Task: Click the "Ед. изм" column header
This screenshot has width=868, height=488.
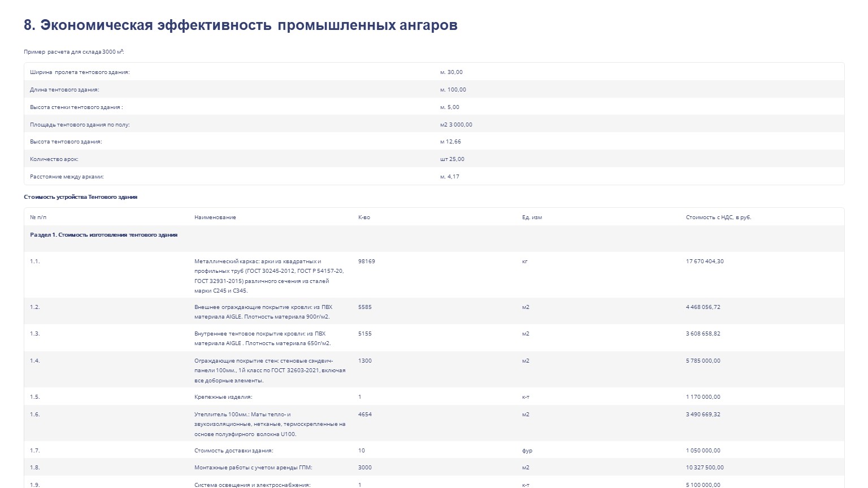Action: [x=532, y=217]
